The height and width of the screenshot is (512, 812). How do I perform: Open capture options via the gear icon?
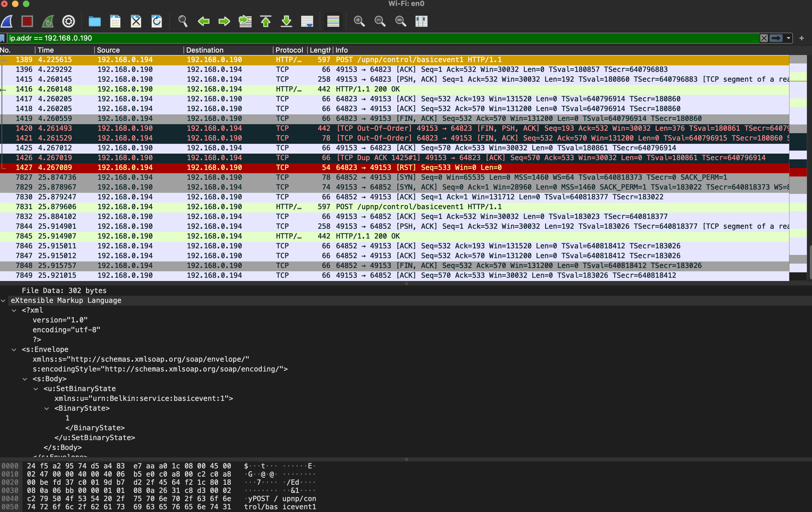click(x=68, y=21)
